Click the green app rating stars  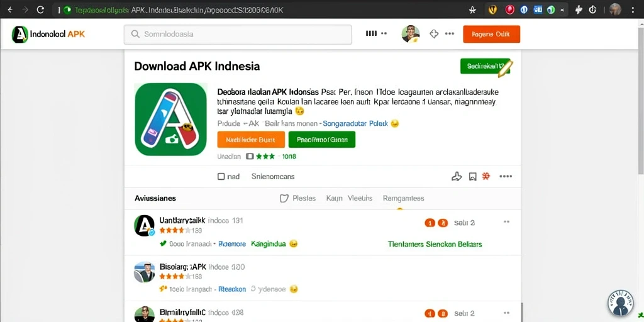tap(265, 157)
